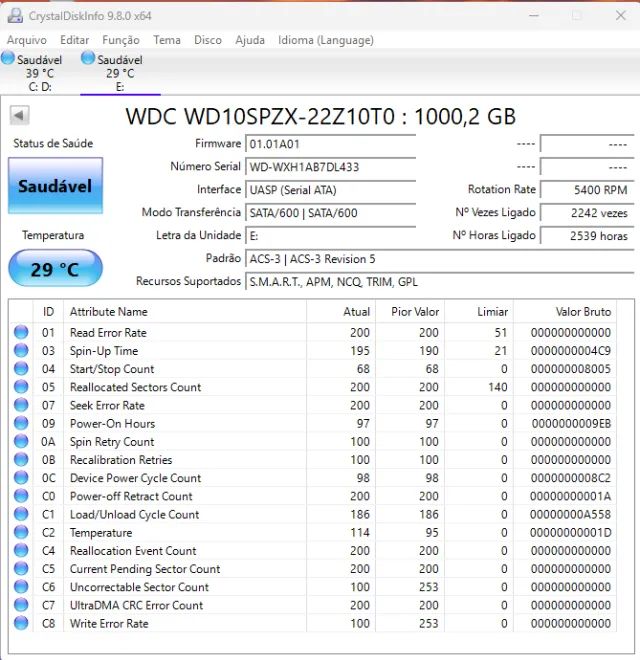Click the Attribute Name column header
Image resolution: width=640 pixels, height=660 pixels.
(185, 311)
